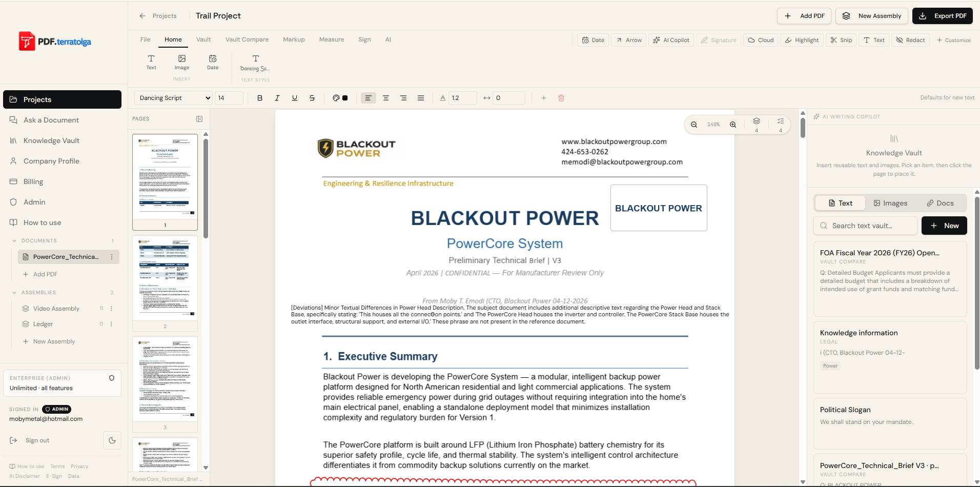Select the Snip tool
Viewport: 980px width, 487px height.
coord(842,40)
